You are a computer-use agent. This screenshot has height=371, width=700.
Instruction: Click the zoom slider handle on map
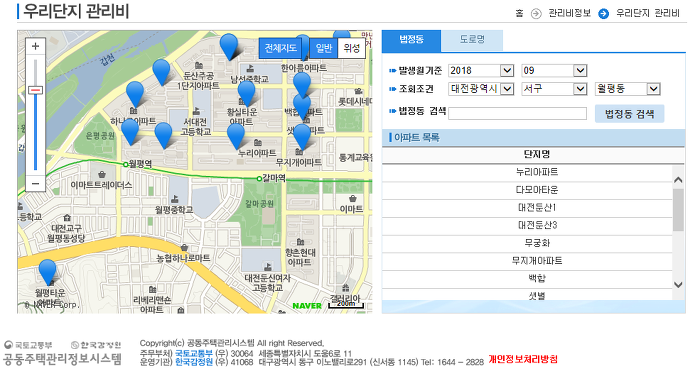point(36,90)
